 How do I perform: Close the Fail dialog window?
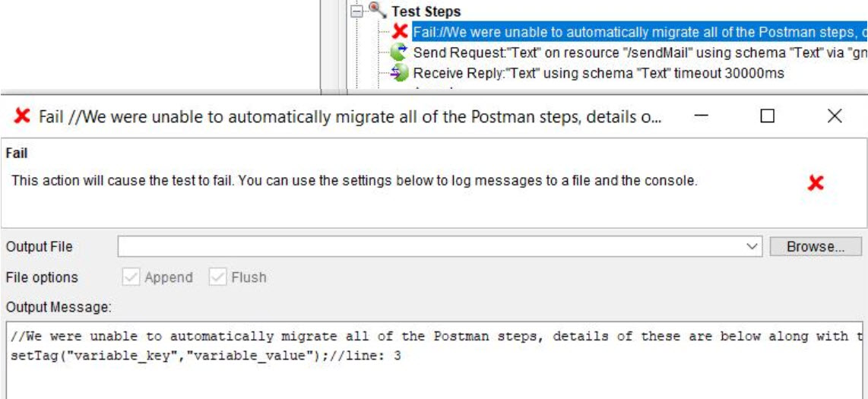tap(835, 116)
